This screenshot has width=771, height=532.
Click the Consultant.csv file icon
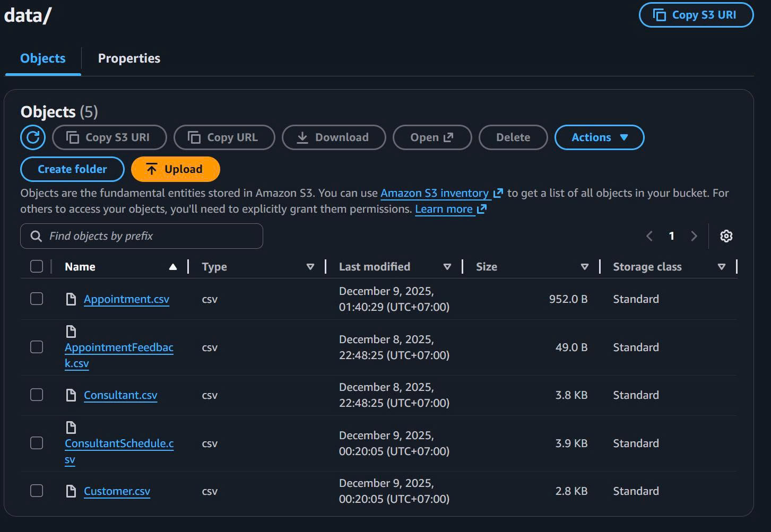pos(71,395)
